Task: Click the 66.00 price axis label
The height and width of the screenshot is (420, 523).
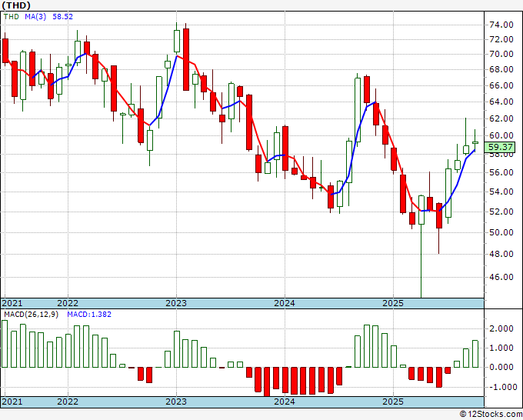Action: [501, 85]
